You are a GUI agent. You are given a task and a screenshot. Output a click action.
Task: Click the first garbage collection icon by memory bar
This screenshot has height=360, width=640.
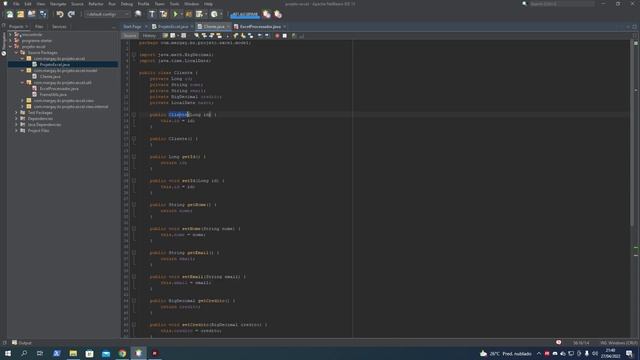[267, 14]
